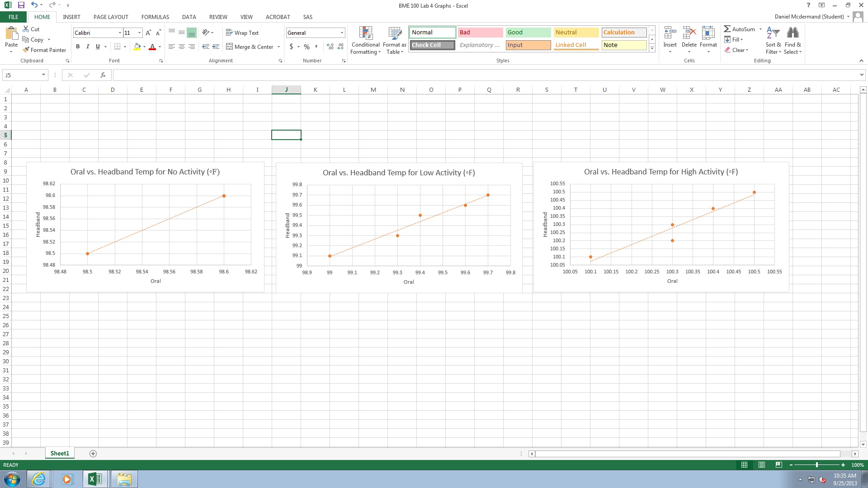Open the Calibri font name dropdown
Viewport: 868px width, 488px height.
120,33
